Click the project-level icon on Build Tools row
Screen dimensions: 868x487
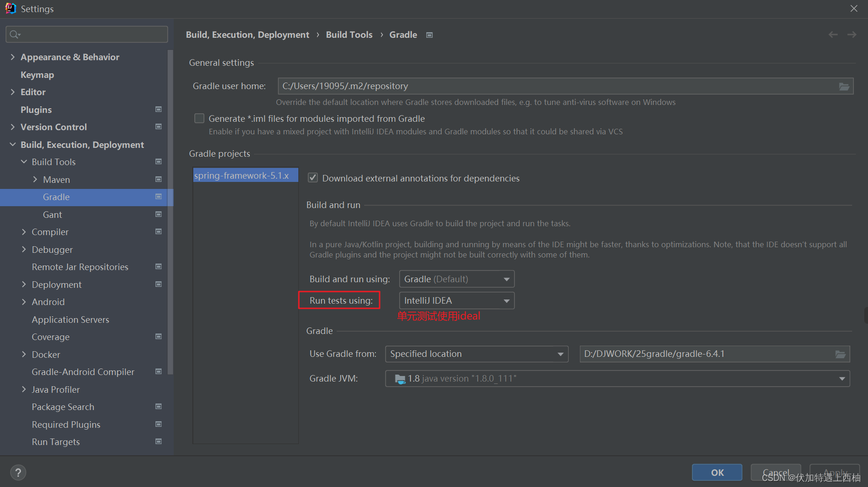pyautogui.click(x=158, y=161)
